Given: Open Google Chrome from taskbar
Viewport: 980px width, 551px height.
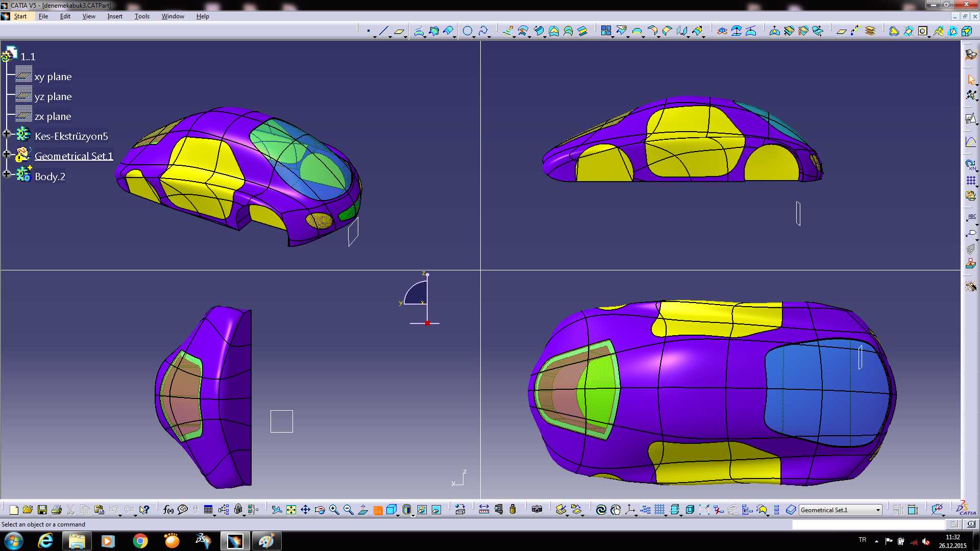Looking at the screenshot, I should pos(140,541).
